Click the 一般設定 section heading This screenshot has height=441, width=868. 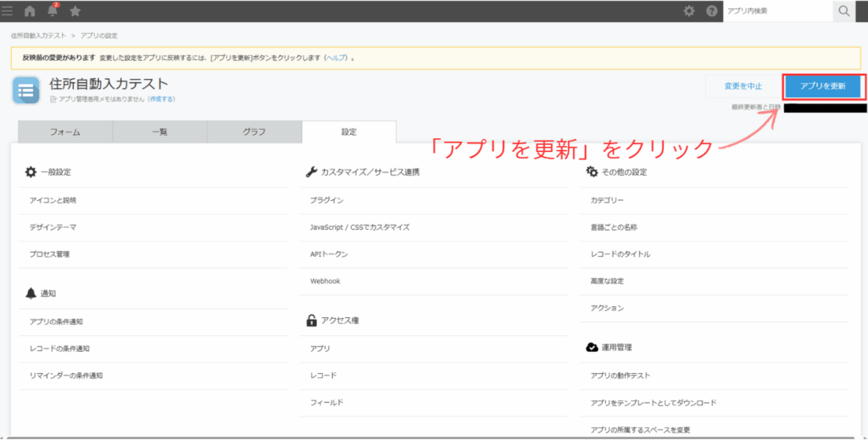(55, 172)
